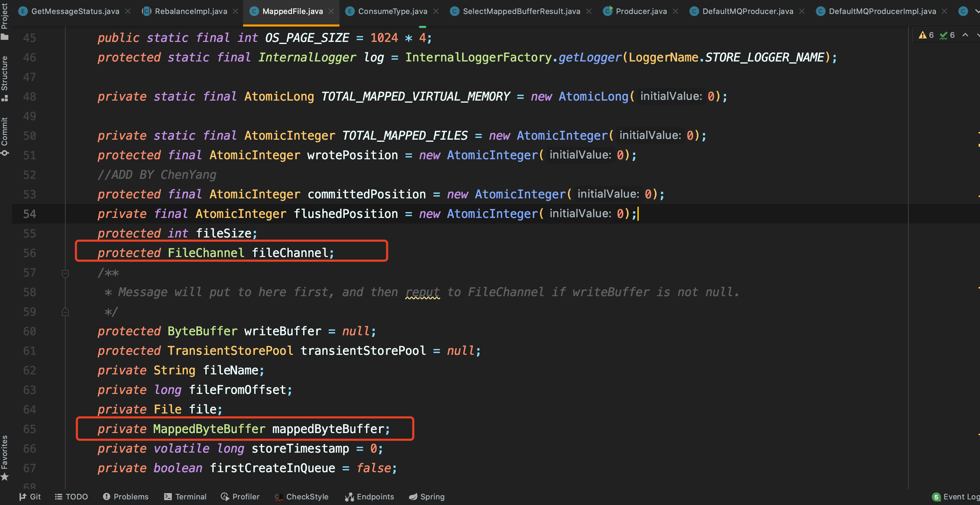This screenshot has width=980, height=505.
Task: Click the committedPosition field name
Action: [x=366, y=195]
